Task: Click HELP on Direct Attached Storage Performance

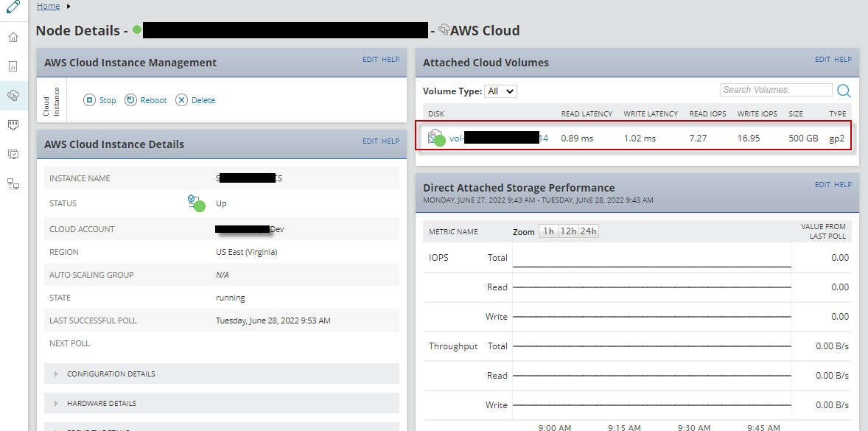Action: pos(843,184)
